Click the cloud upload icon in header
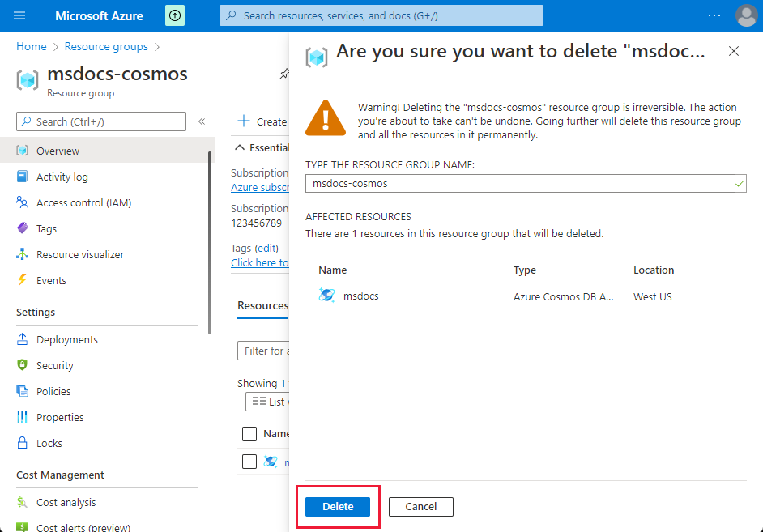 tap(175, 15)
